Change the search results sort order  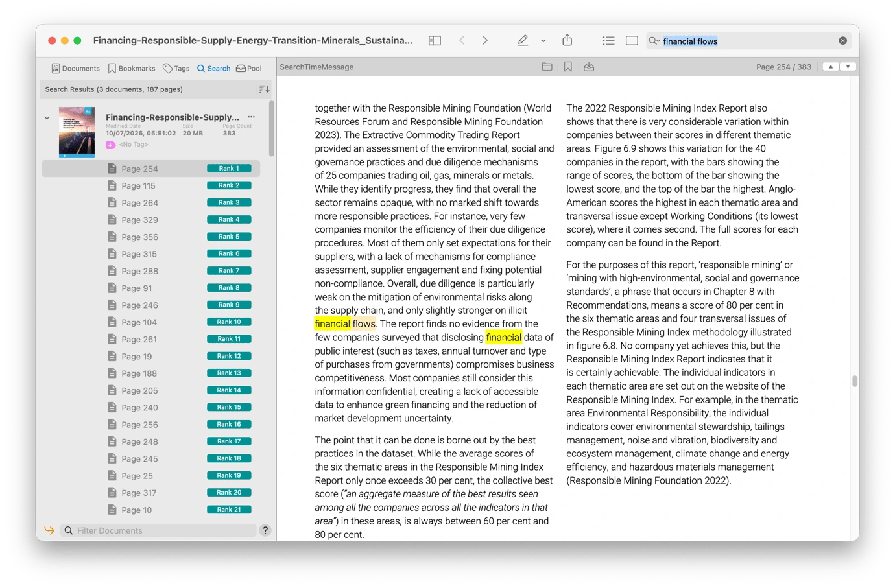[264, 89]
